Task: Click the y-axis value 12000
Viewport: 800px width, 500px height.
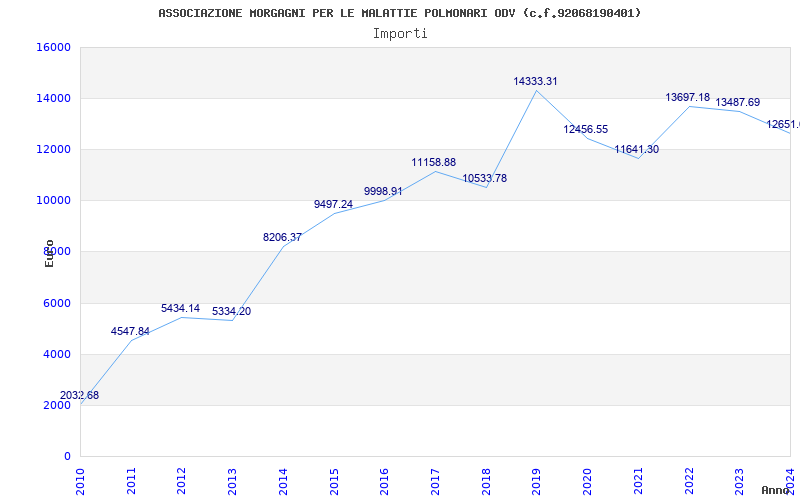Action: [53, 149]
